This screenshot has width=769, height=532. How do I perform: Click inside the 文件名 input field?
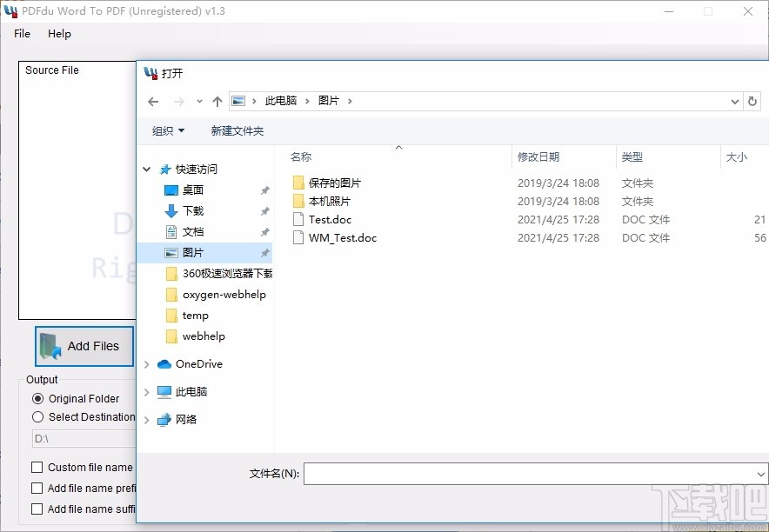[522, 474]
